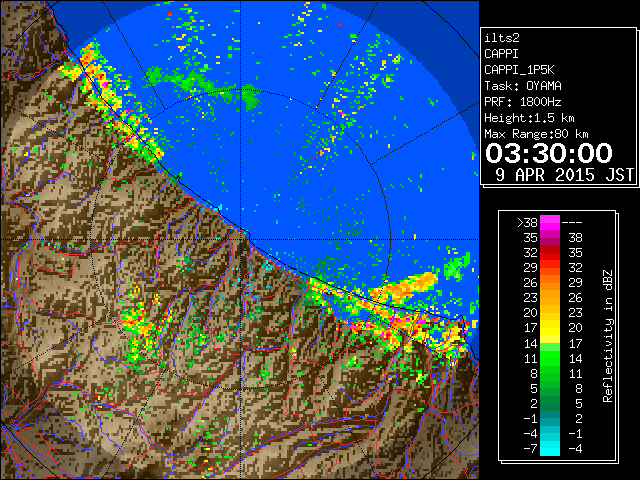The height and width of the screenshot is (480, 640).
Task: Click the '---' legend upper bound label
Action: [x=572, y=222]
